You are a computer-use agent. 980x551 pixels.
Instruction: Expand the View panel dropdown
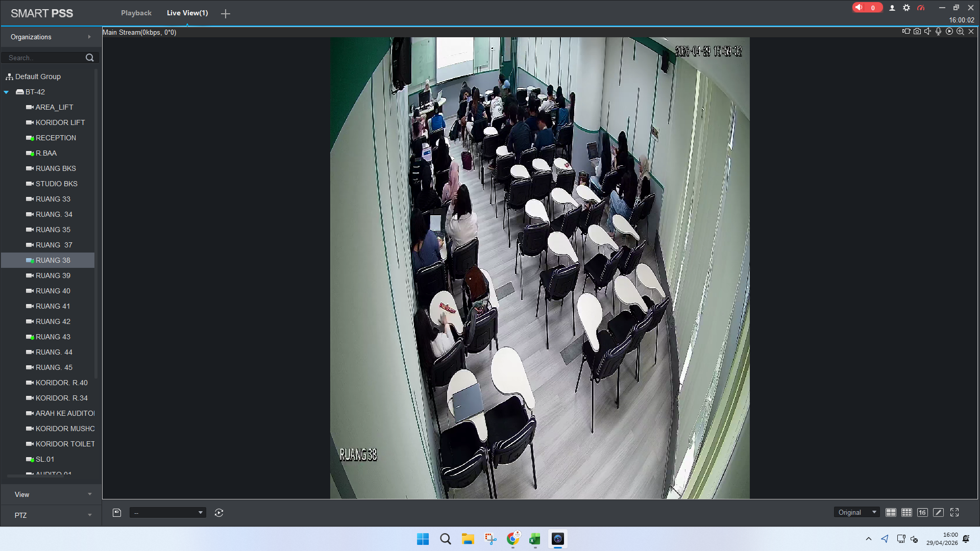click(x=51, y=494)
